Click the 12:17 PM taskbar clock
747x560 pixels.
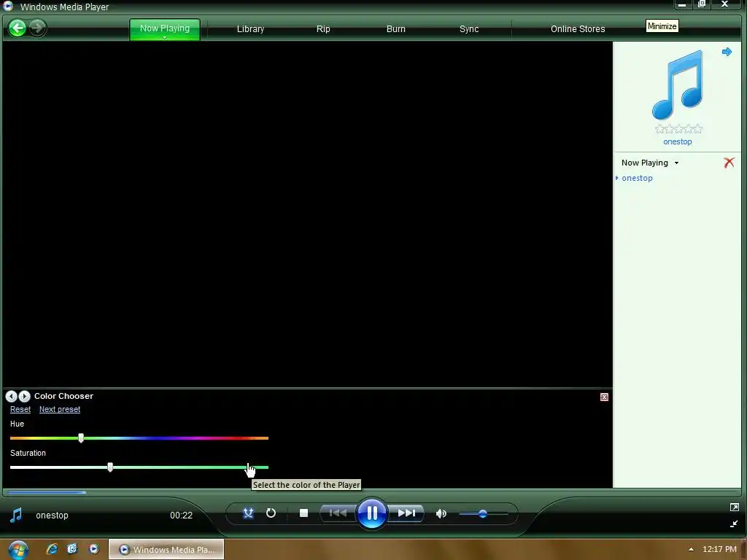tap(719, 550)
